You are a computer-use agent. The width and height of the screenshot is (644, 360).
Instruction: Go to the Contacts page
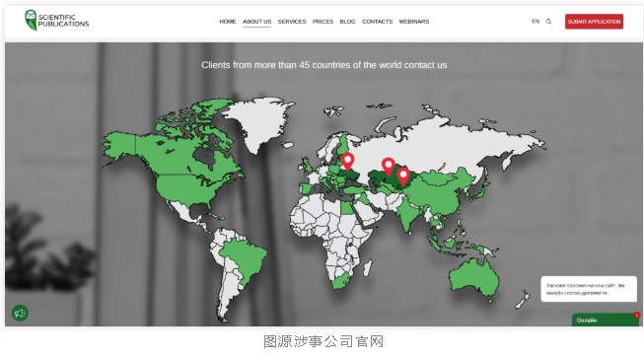pos(377,22)
